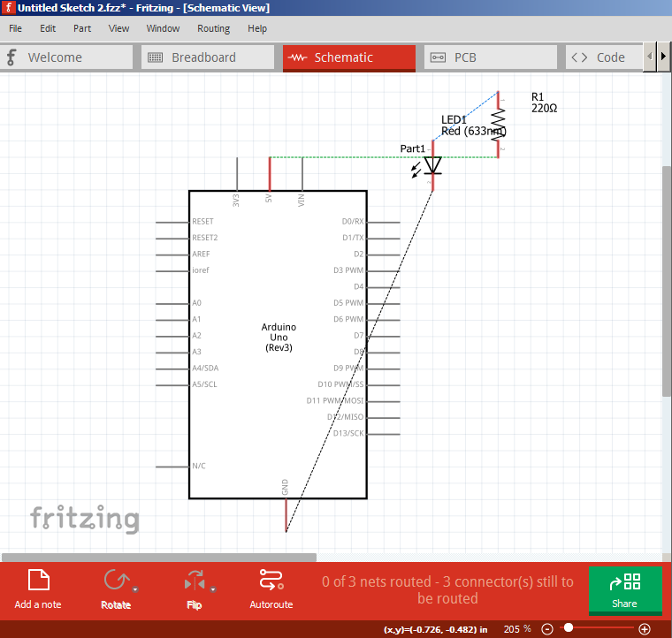Click the Part1 label
Screen dimensions: 672x638
pos(412,148)
